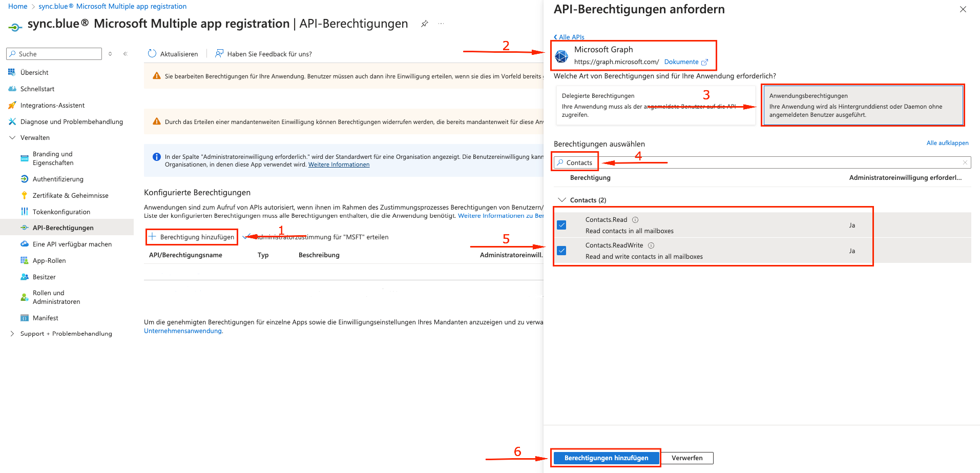980x473 pixels.
Task: Click + Berechtigung hinzufügen
Action: point(192,237)
